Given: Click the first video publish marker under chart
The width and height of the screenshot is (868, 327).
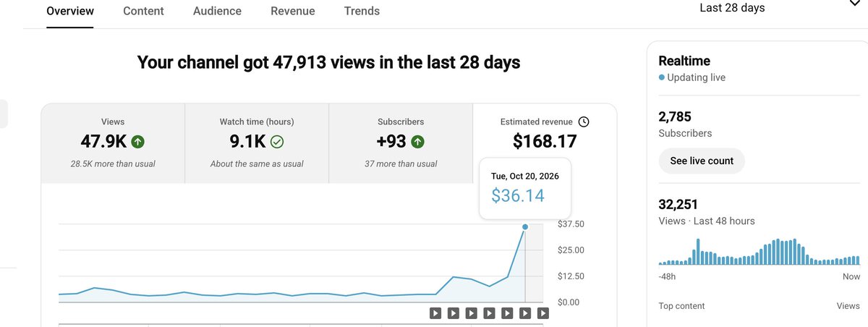Looking at the screenshot, I should pos(435,313).
